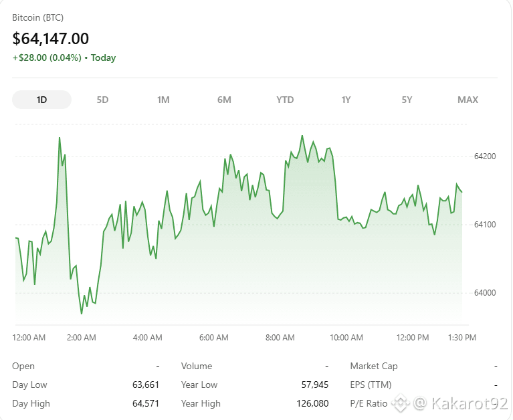This screenshot has height=420, width=513.
Task: Switch to the 5Y chart range
Action: pos(407,100)
